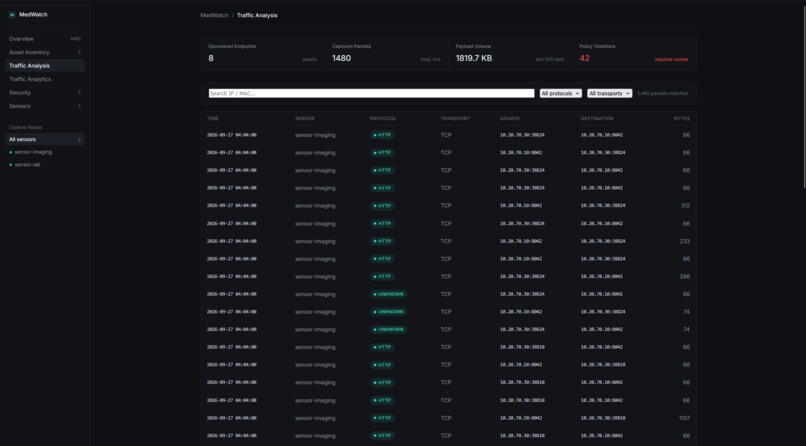Click the HTTP badge in the 312-byte row
Screen dimensions: 806x446
click(382, 206)
